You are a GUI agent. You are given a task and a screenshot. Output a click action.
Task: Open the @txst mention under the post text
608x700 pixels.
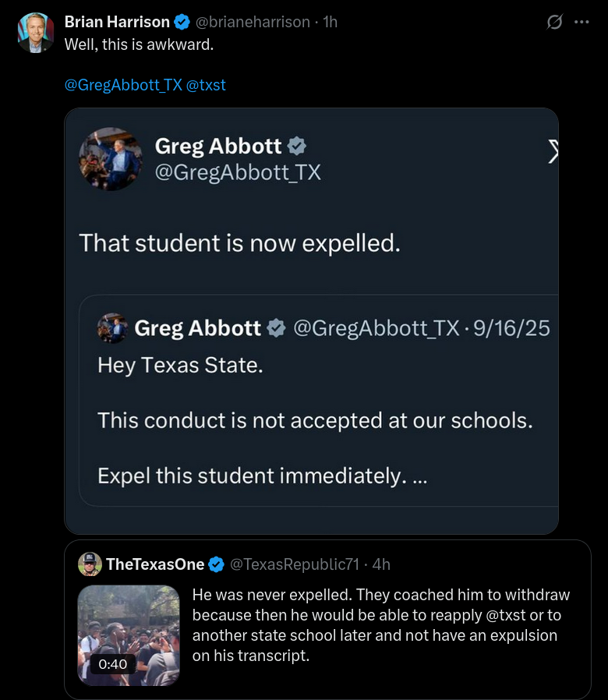pyautogui.click(x=206, y=85)
